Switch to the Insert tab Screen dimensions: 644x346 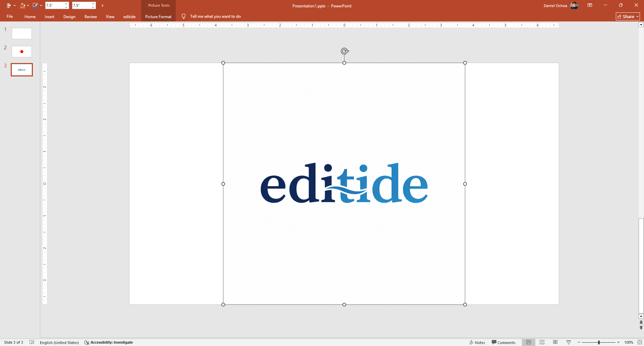[49, 16]
